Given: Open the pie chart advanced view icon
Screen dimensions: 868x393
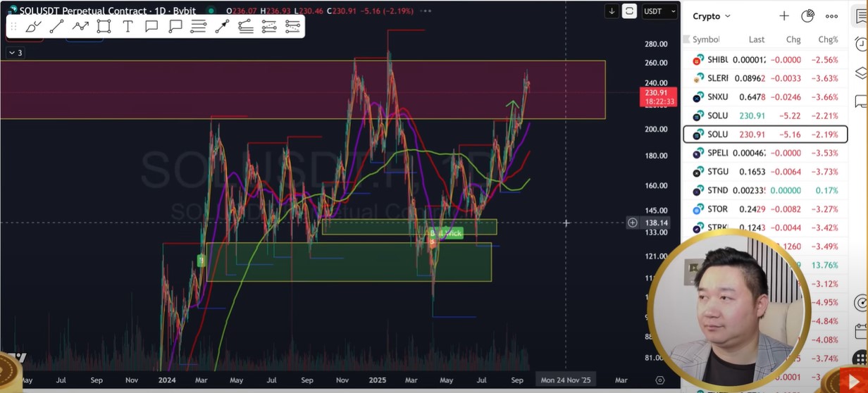Looking at the screenshot, I should point(807,15).
